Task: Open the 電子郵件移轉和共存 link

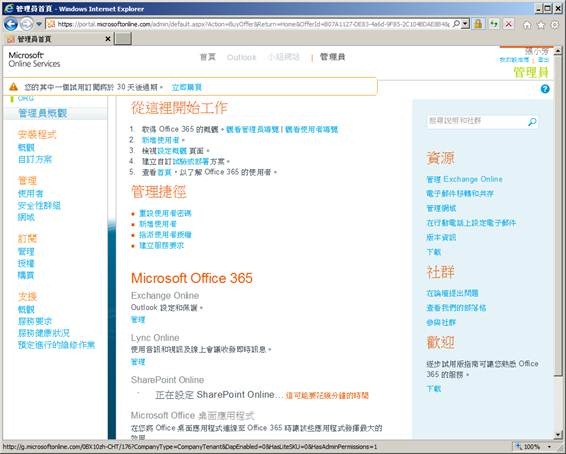Action: 460,194
